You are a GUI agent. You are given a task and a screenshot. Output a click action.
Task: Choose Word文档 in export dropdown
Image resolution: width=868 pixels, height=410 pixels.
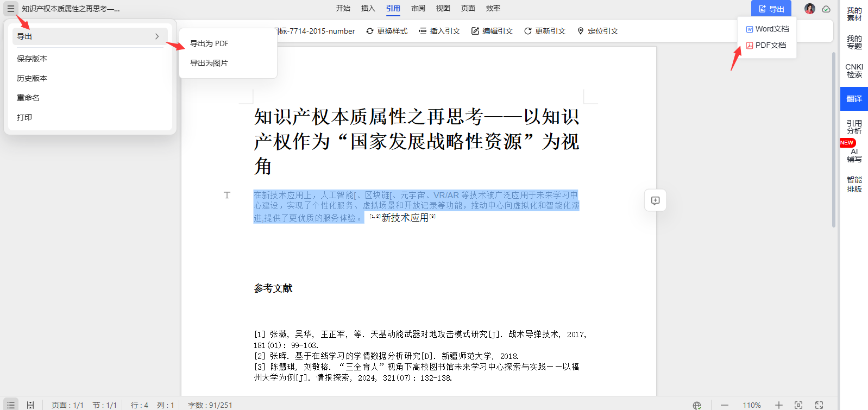click(x=767, y=29)
